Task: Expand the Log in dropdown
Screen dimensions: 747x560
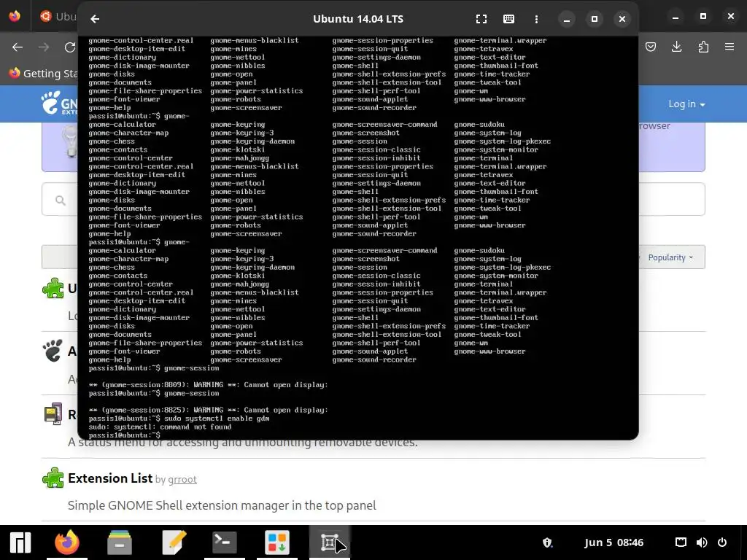Action: tap(686, 104)
